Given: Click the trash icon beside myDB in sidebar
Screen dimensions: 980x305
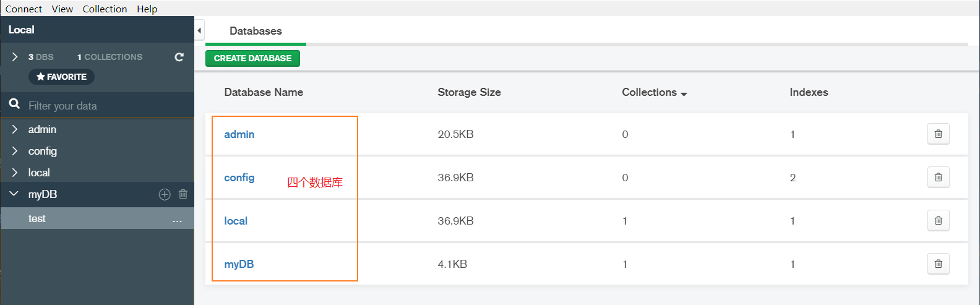Looking at the screenshot, I should pyautogui.click(x=183, y=194).
